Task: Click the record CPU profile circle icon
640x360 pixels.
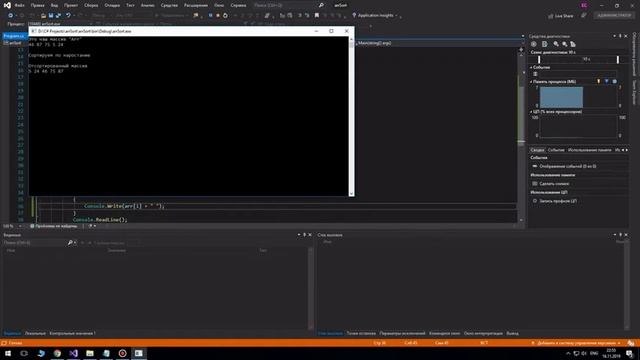Action: [535, 201]
